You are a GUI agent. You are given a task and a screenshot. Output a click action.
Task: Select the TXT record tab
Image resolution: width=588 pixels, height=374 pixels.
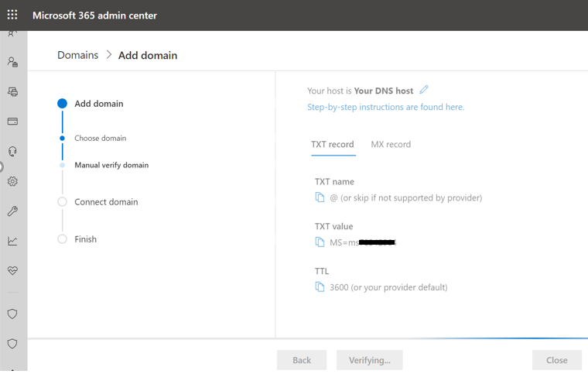[333, 145]
